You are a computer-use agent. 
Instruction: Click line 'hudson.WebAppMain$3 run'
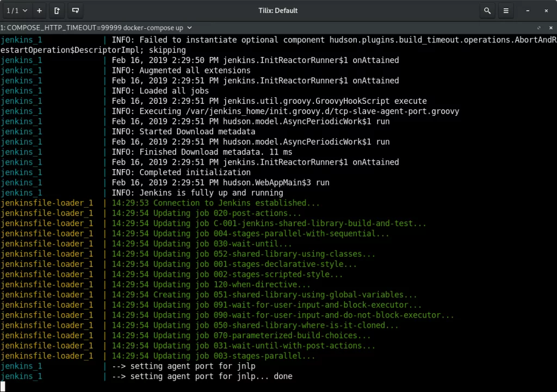pyautogui.click(x=276, y=183)
